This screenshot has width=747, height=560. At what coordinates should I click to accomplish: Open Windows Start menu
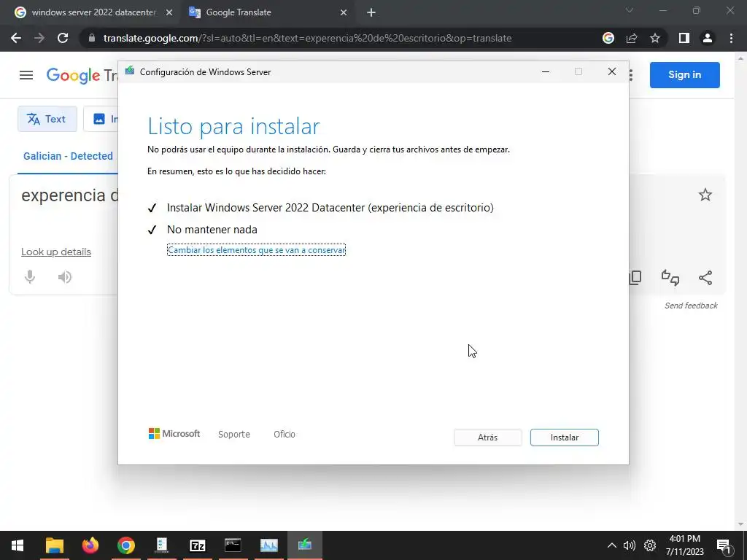pos(18,545)
